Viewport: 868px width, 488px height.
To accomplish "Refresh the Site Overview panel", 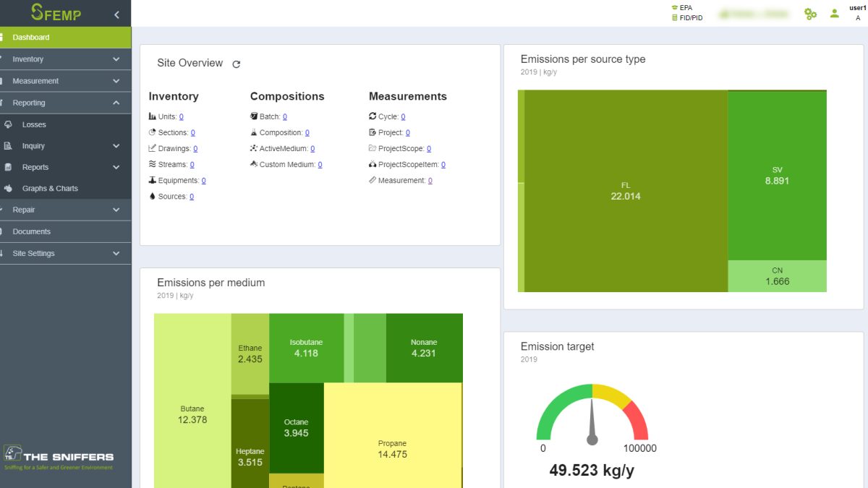I will pos(236,64).
